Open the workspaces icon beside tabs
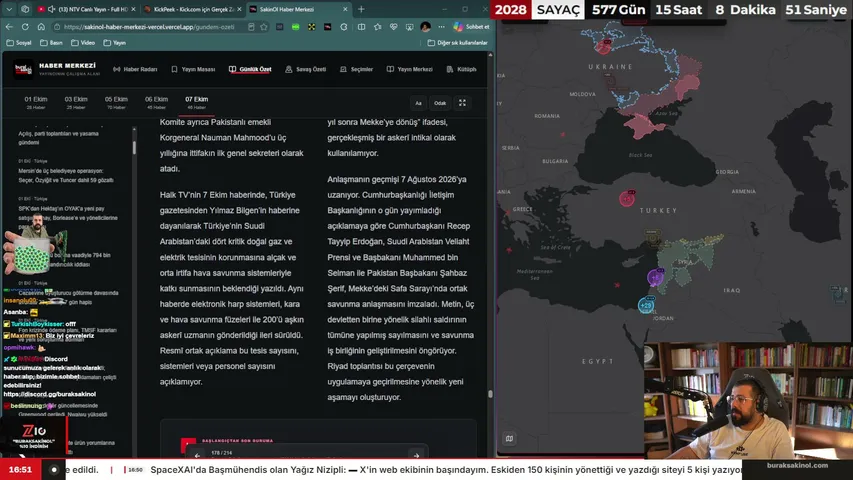 [x=25, y=9]
